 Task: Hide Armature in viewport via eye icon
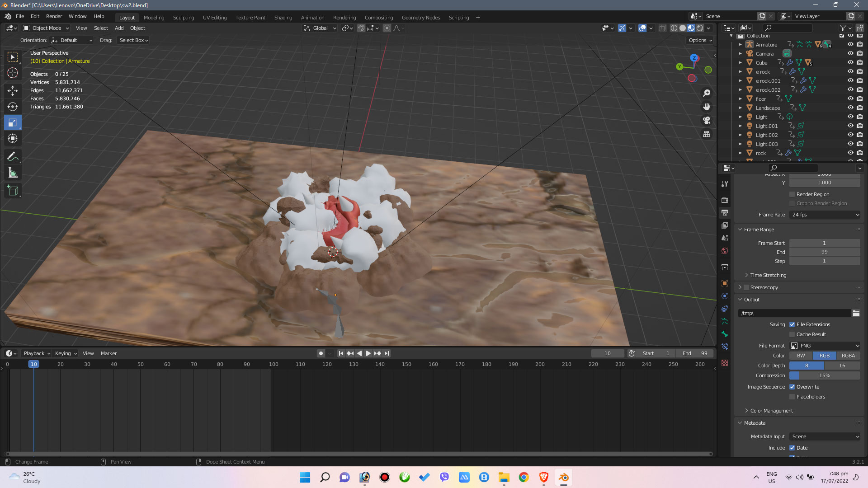pos(850,44)
